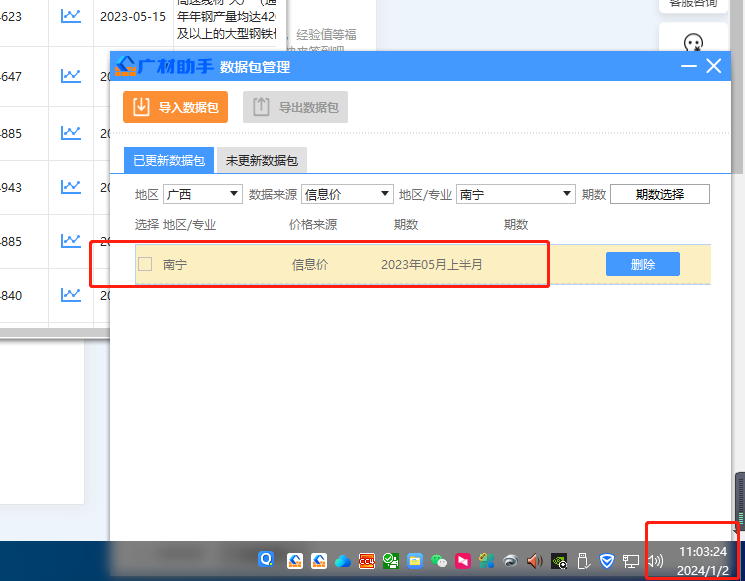
Task: Click the white system volume tray icon
Action: (x=655, y=561)
